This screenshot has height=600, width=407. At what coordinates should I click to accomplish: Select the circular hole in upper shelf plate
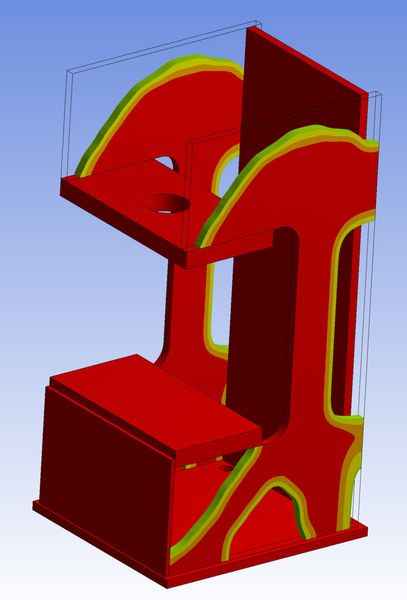click(x=166, y=203)
